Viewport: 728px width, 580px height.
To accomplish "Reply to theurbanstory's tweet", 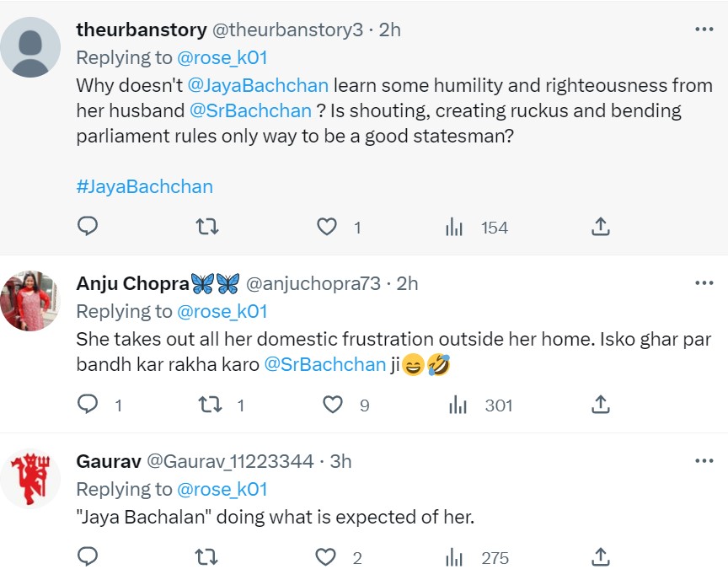I will click(x=88, y=227).
